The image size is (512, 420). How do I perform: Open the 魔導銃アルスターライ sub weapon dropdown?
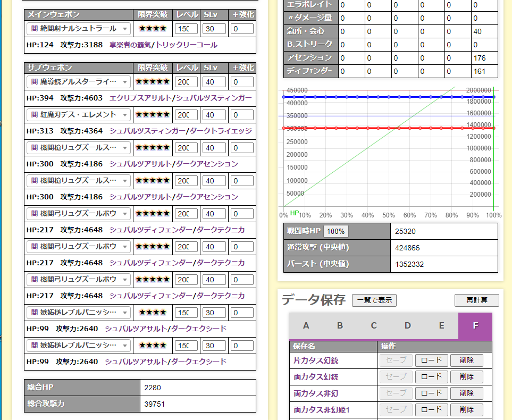coord(79,82)
